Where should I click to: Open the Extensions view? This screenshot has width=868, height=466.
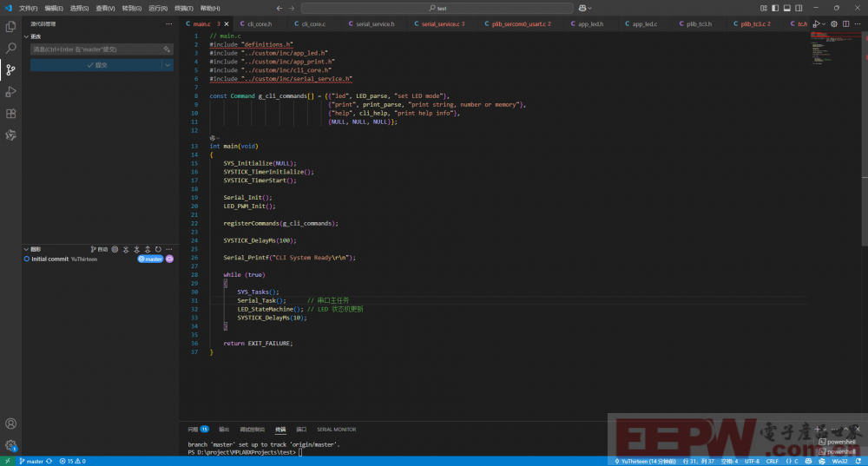point(10,114)
